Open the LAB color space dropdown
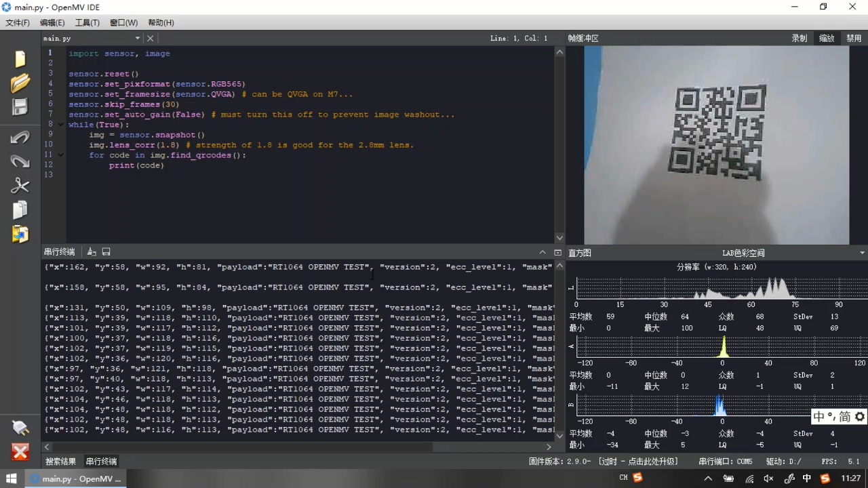868x488 pixels. click(x=862, y=253)
